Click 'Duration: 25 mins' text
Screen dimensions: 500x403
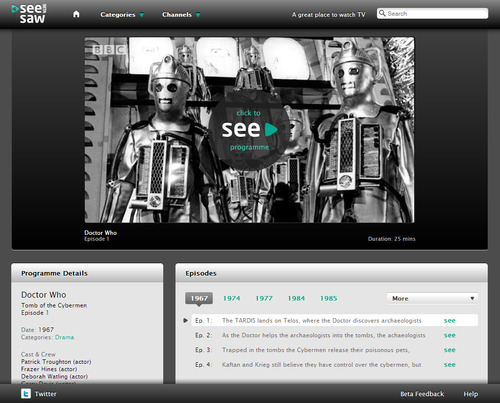click(x=392, y=239)
